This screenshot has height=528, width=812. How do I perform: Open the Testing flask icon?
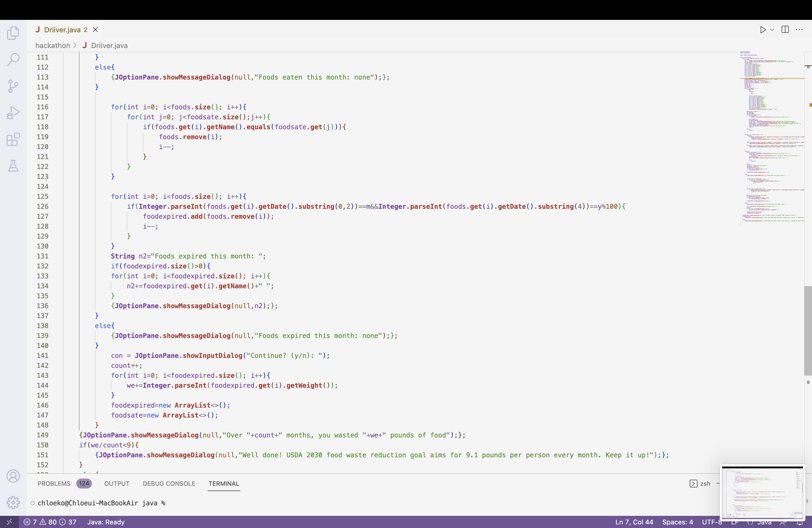[x=13, y=166]
